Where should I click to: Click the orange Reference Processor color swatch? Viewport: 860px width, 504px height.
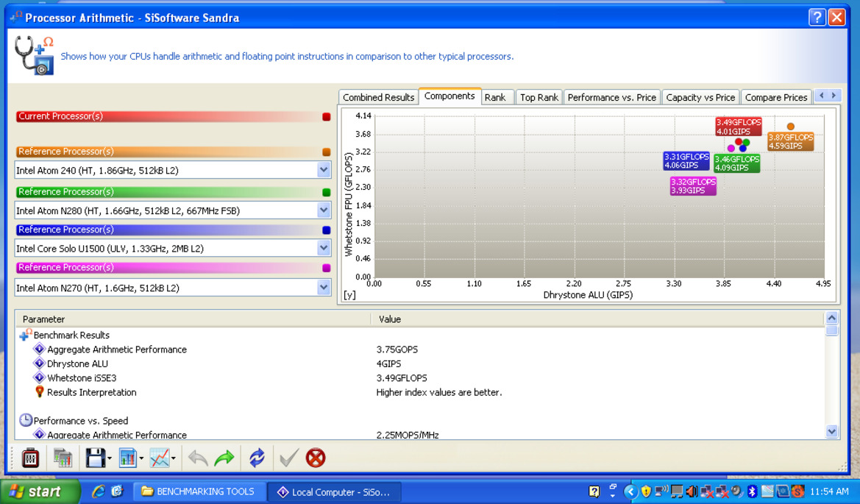click(x=327, y=152)
